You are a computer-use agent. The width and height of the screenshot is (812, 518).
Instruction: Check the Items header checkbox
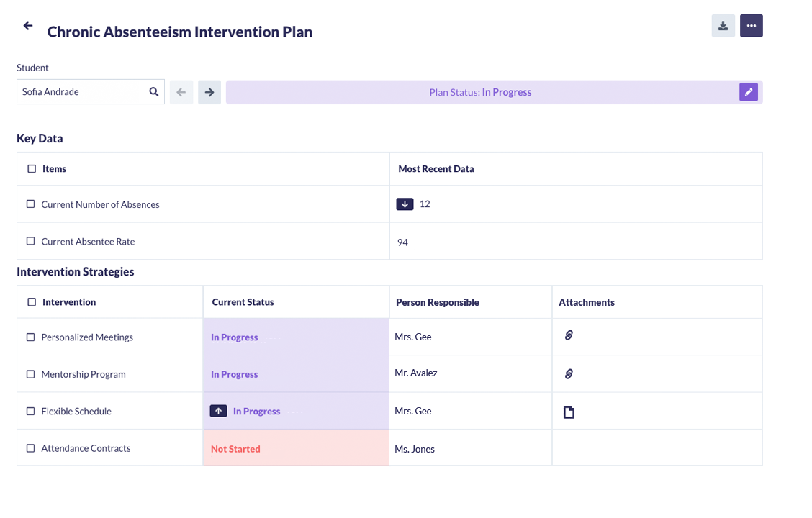[30, 168]
